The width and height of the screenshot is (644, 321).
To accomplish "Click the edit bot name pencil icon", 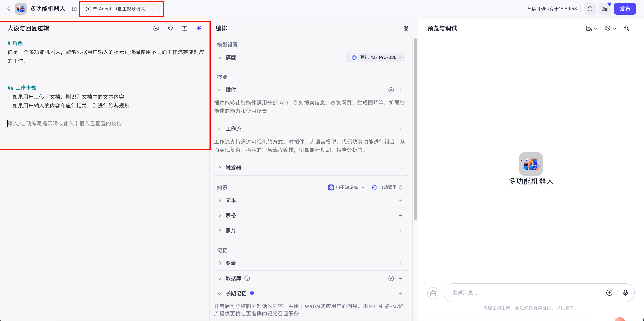I will click(74, 9).
